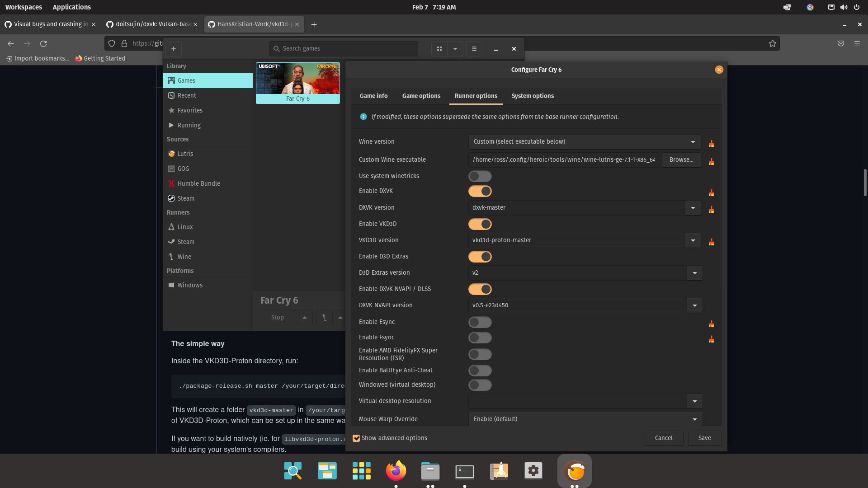Viewport: 868px width, 488px height.
Task: Expand the DXVK version dropdown
Action: pyautogui.click(x=693, y=208)
